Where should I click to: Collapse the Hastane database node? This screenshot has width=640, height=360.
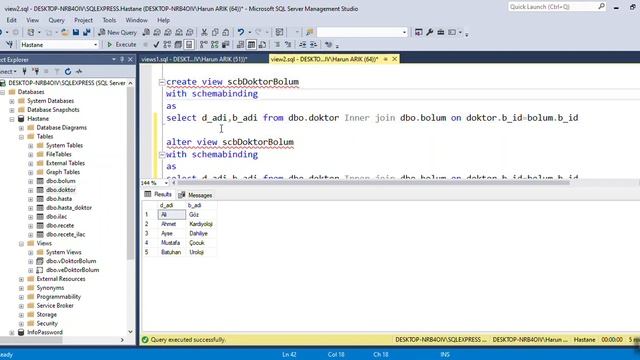tap(12, 119)
